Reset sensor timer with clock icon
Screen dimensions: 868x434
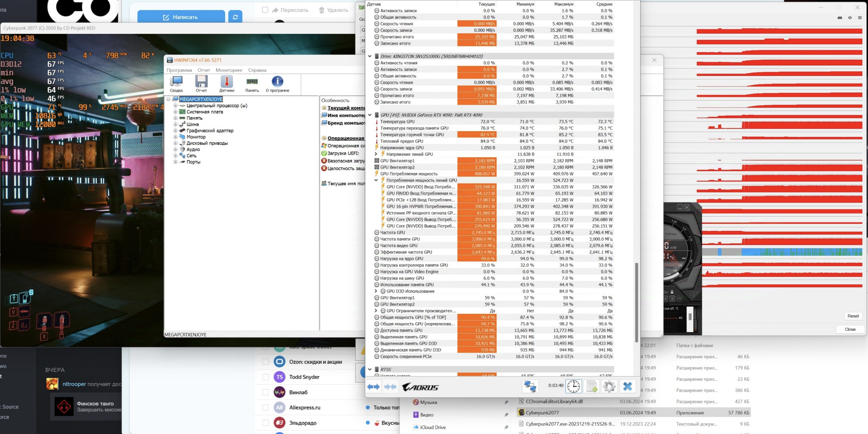tap(574, 386)
